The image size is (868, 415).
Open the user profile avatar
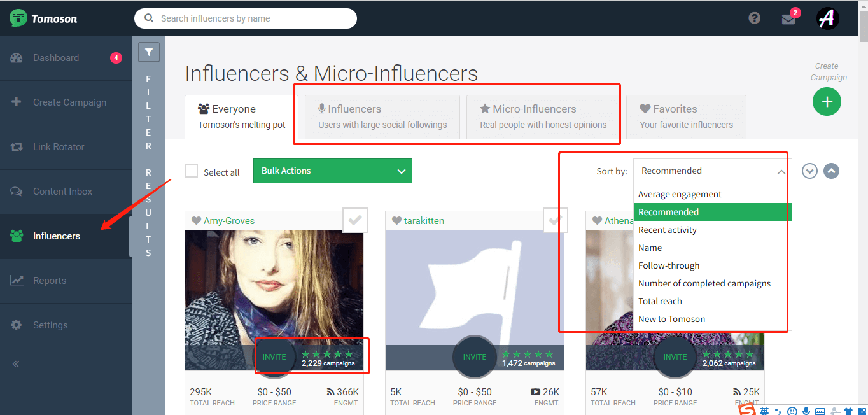(827, 18)
